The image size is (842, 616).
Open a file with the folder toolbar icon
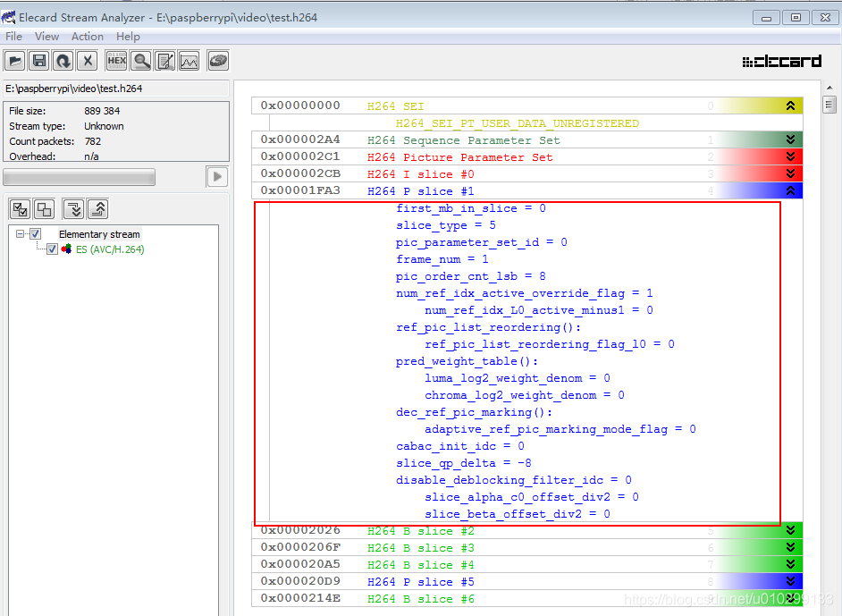[15, 61]
